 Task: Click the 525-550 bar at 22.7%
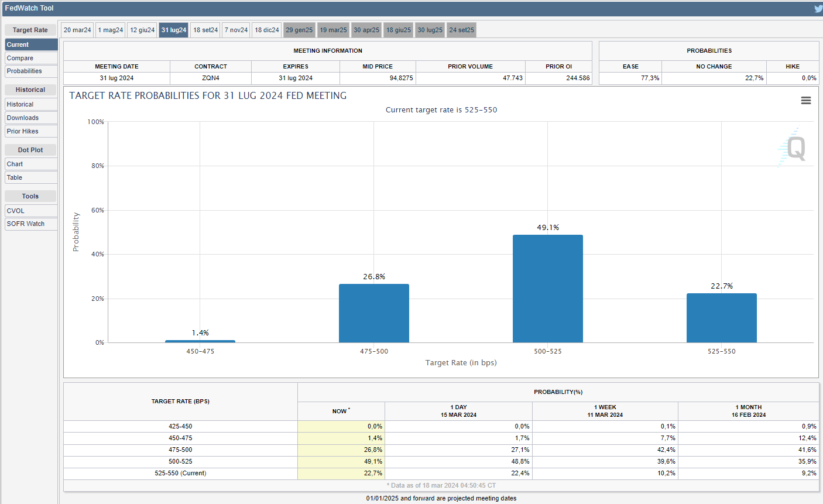721,318
